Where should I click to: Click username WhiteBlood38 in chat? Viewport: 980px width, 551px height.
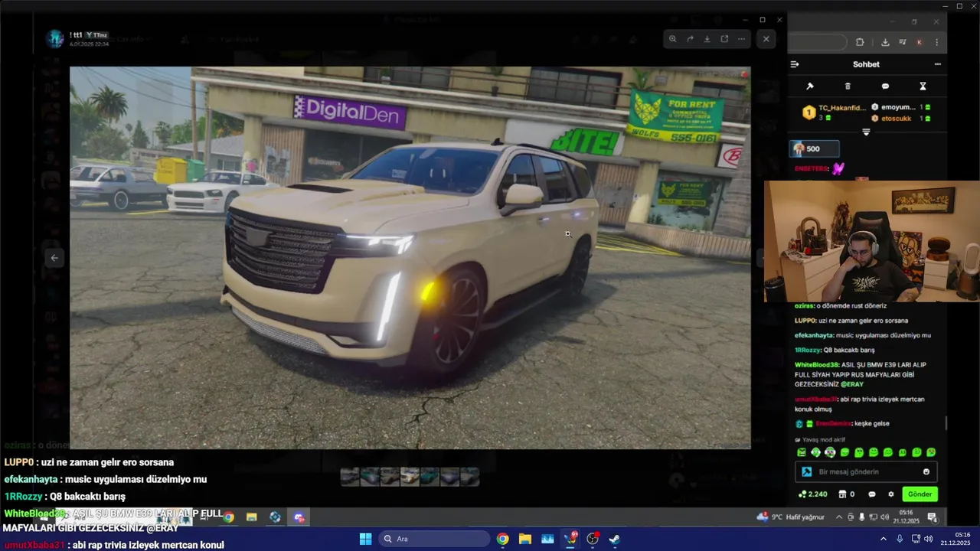[x=817, y=365]
